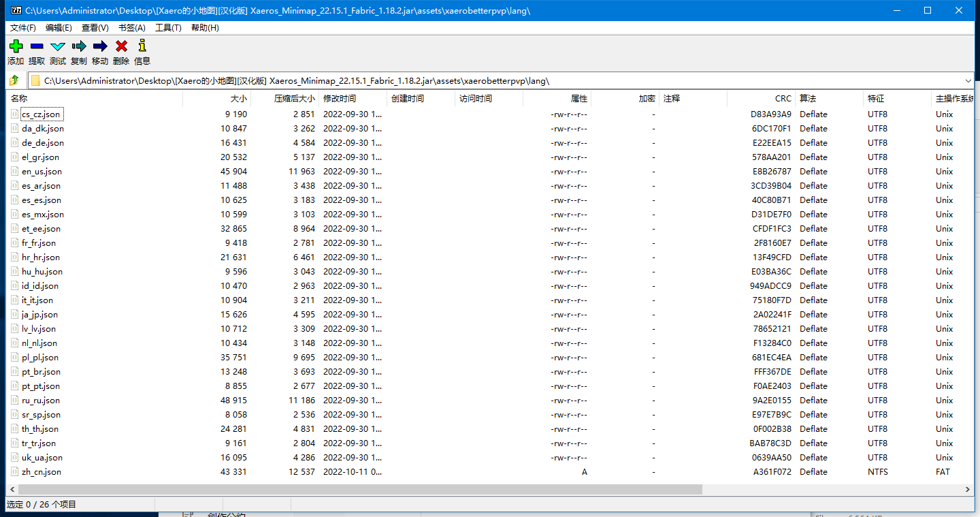This screenshot has height=517, width=980.
Task: Select the it_it.json file name
Action: (x=37, y=300)
